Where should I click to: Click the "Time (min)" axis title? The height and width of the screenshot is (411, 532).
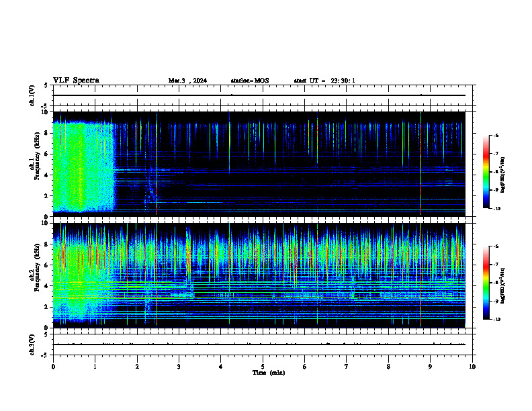(269, 373)
